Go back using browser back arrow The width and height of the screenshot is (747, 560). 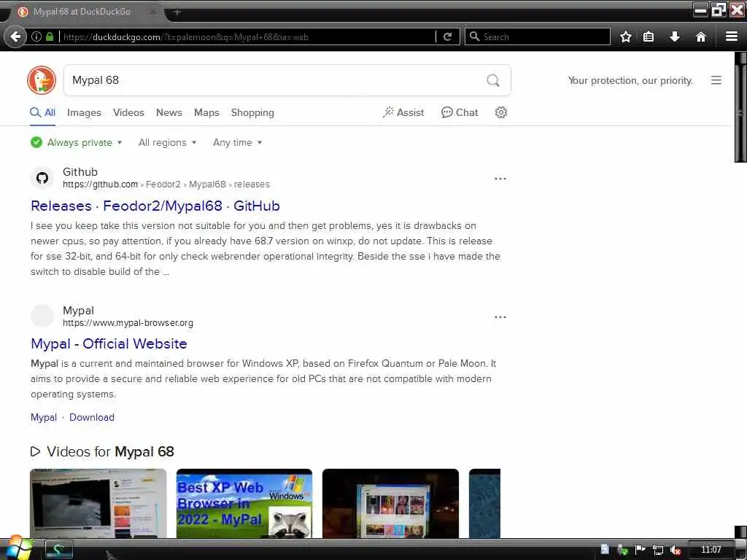tap(15, 36)
